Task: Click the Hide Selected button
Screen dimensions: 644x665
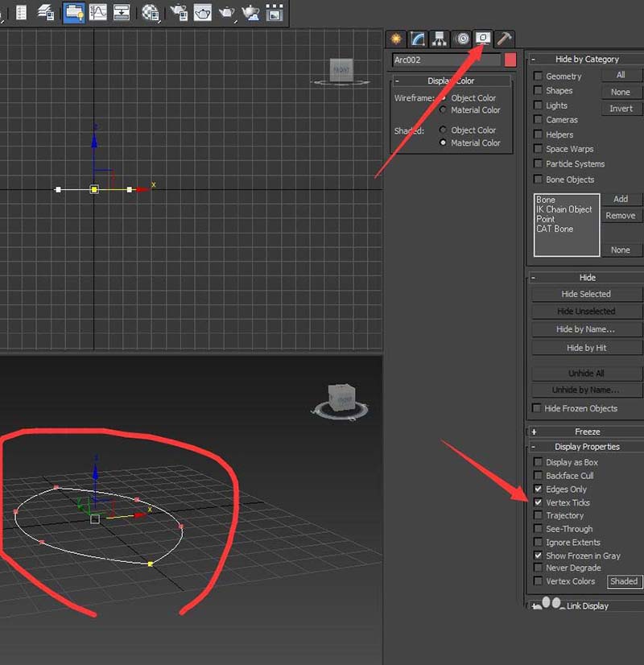Action: [586, 294]
